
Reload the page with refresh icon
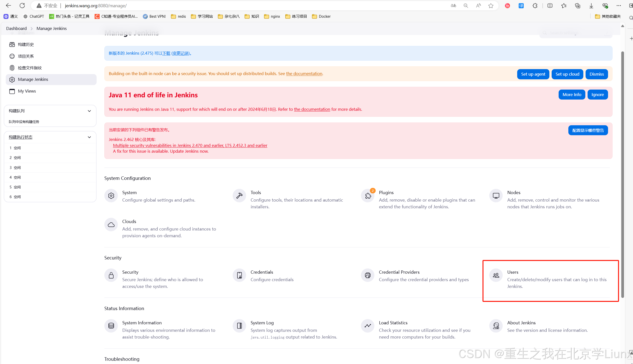pyautogui.click(x=22, y=5)
